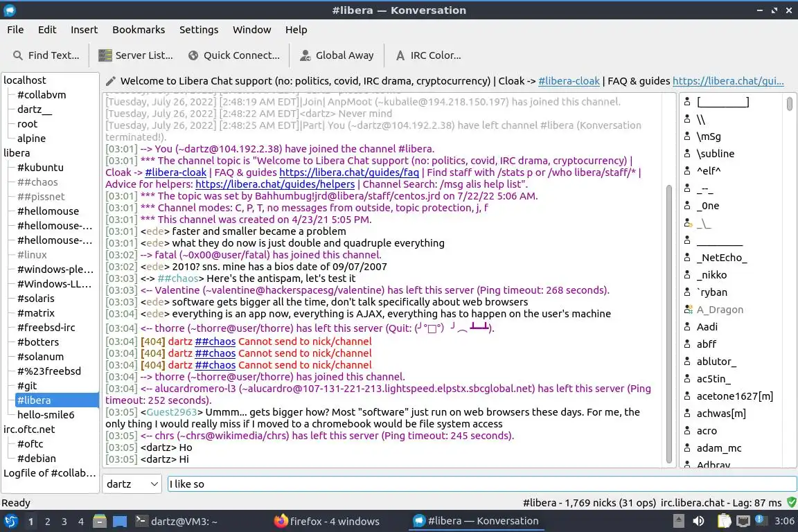Click the chat log vertical scrollbar
This screenshot has height=532, width=798.
(x=668, y=323)
